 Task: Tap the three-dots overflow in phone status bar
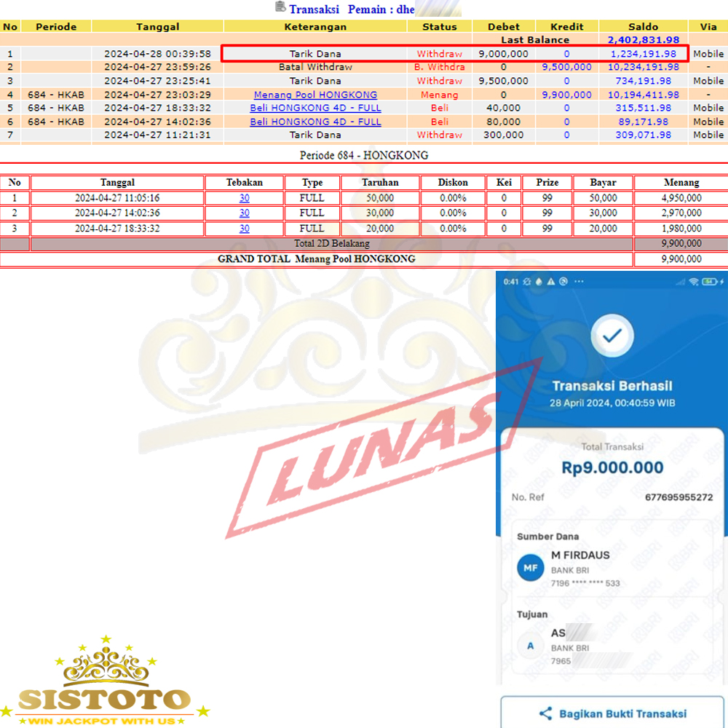[579, 282]
